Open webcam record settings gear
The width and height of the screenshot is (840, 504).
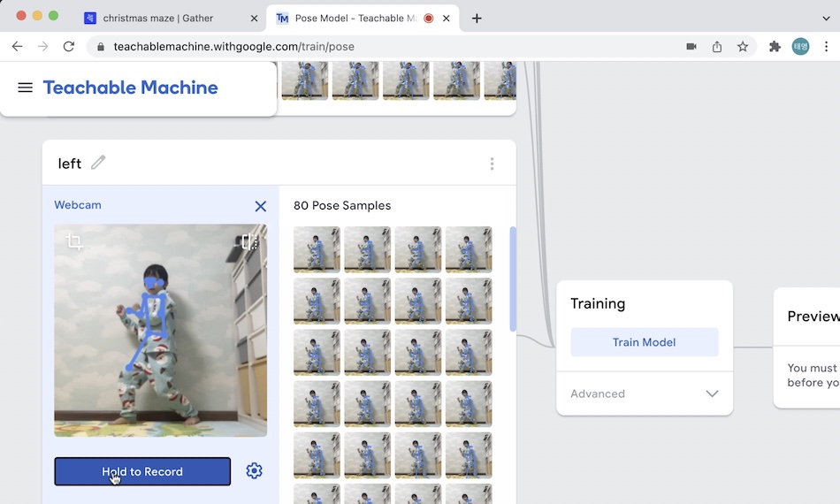coord(254,471)
